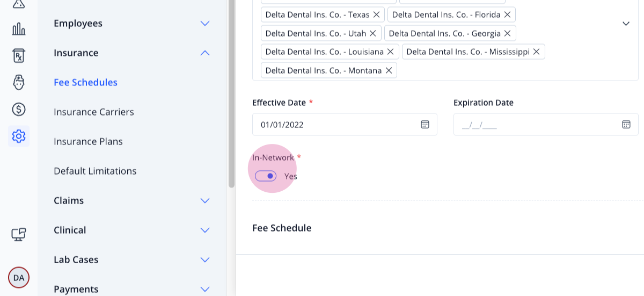The height and width of the screenshot is (296, 644).
Task: Click the Expiration Date input field
Action: click(546, 124)
